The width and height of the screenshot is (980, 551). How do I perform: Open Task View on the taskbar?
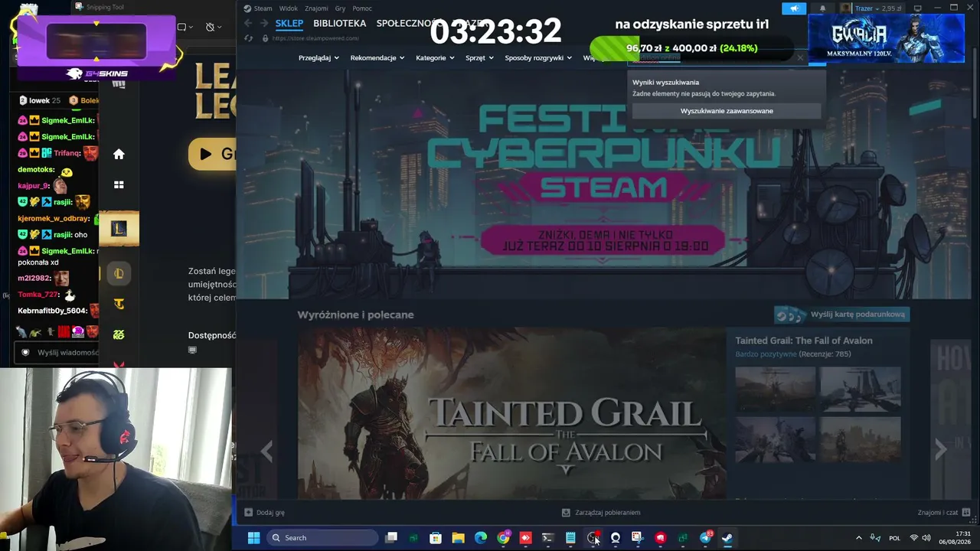coord(391,538)
